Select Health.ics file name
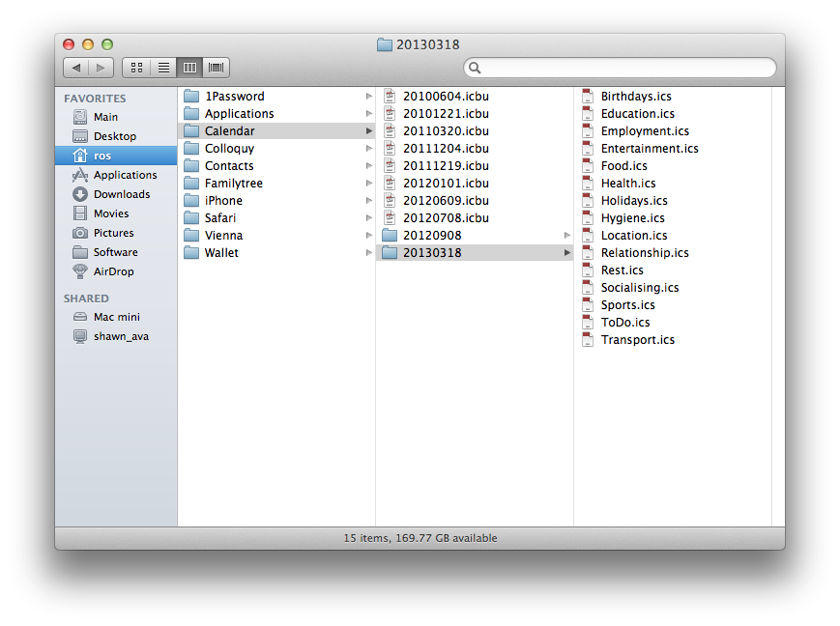This screenshot has width=840, height=626. coord(628,184)
